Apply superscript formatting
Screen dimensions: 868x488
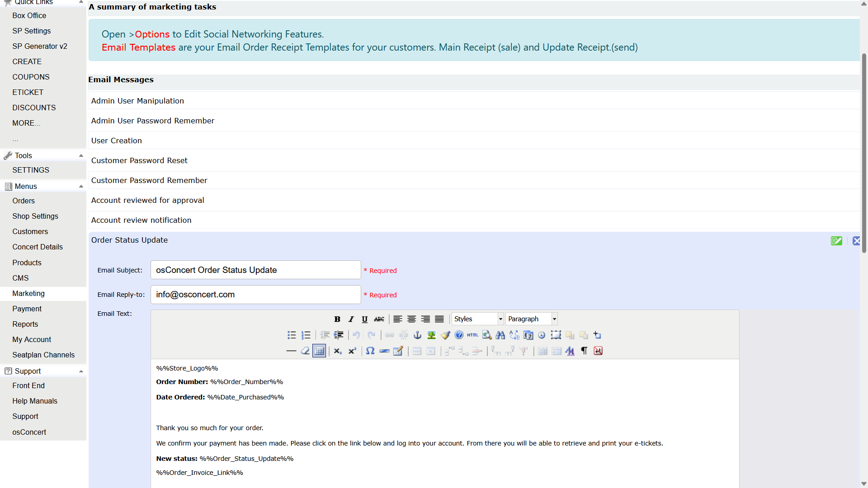tap(352, 351)
